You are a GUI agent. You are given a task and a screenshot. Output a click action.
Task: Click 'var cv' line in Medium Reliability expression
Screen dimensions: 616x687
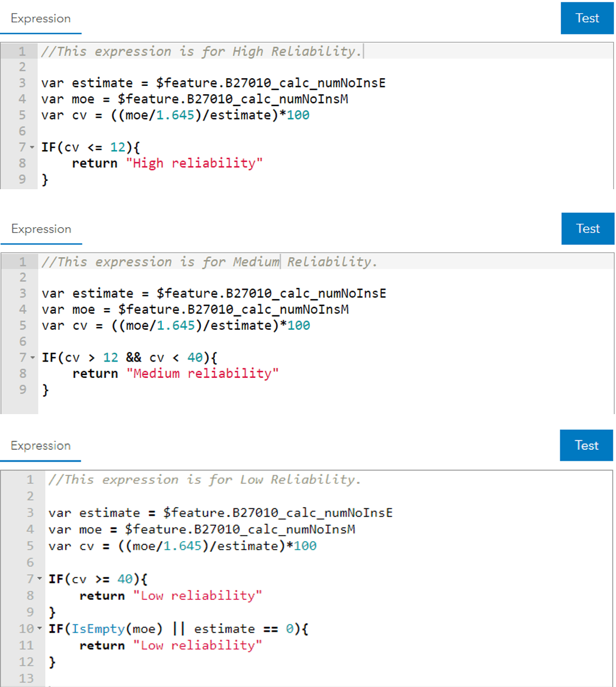pyautogui.click(x=176, y=326)
